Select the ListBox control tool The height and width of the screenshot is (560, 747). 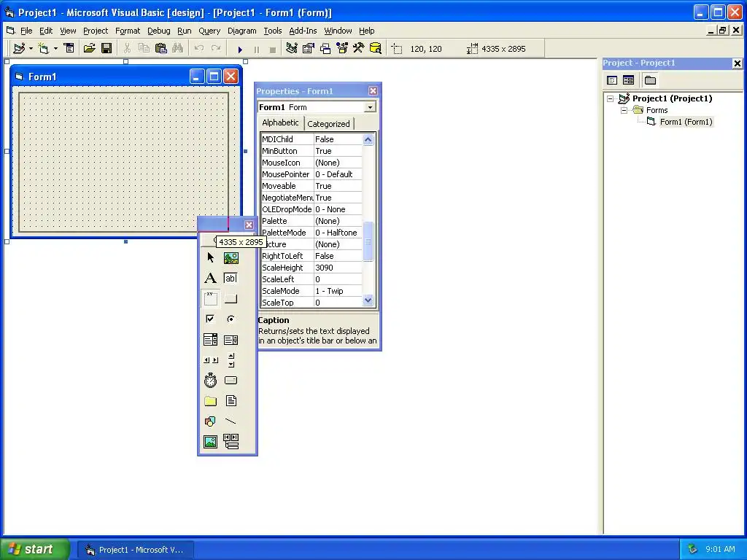click(x=231, y=340)
